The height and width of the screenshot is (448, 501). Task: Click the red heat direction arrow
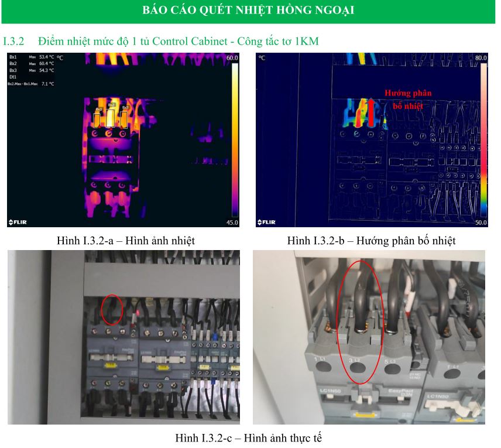(370, 112)
